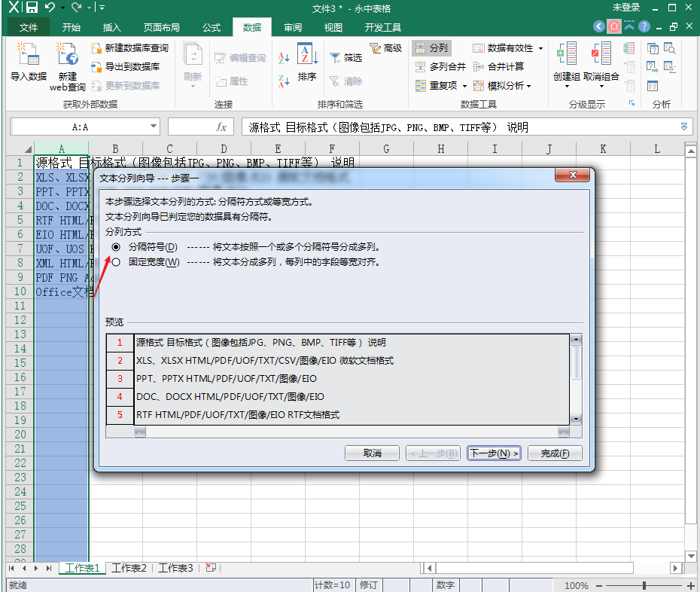This screenshot has width=700, height=592.
Task: Click the Save icon in title bar
Action: point(32,7)
